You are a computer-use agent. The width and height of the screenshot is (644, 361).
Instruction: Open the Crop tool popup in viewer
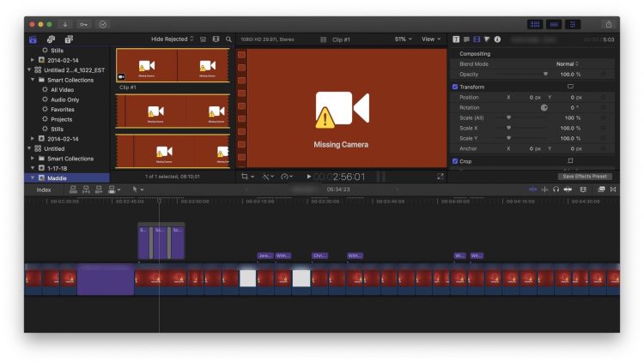(247, 177)
